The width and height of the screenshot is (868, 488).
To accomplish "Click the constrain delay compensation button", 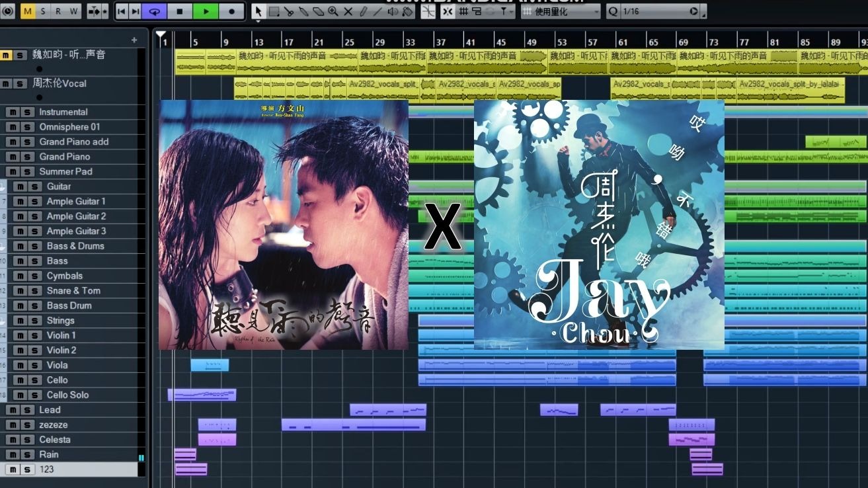I will point(7,11).
